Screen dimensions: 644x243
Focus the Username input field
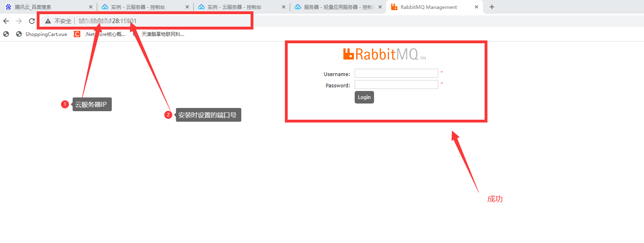396,73
